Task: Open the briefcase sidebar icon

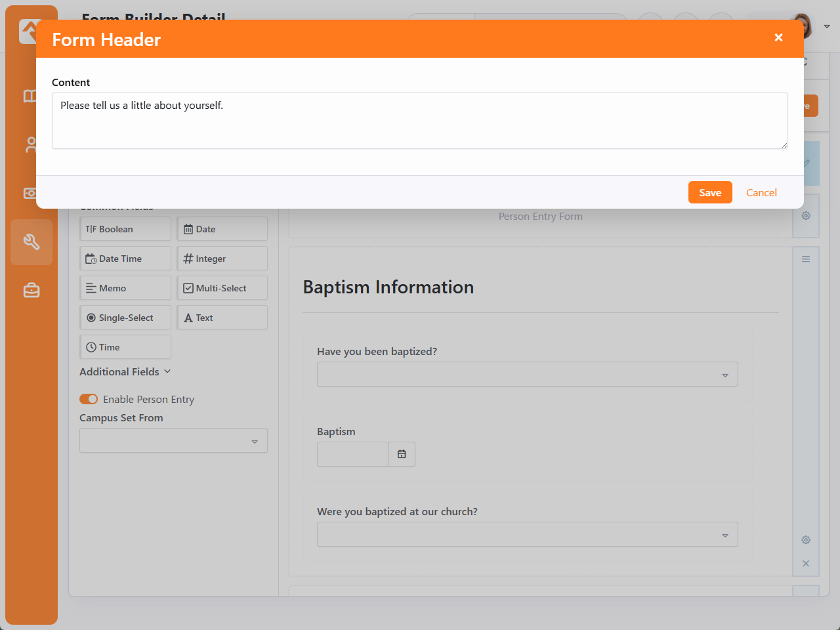Action: tap(31, 290)
